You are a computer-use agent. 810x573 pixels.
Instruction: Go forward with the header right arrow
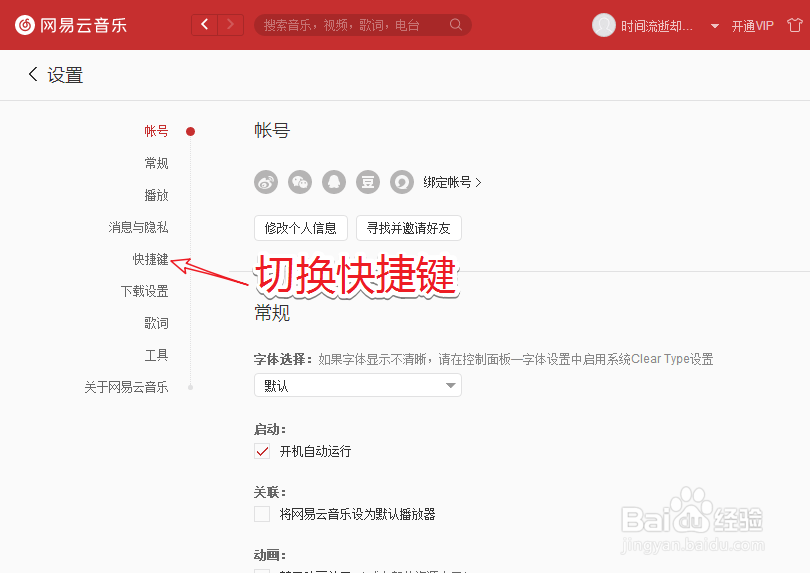pyautogui.click(x=230, y=25)
